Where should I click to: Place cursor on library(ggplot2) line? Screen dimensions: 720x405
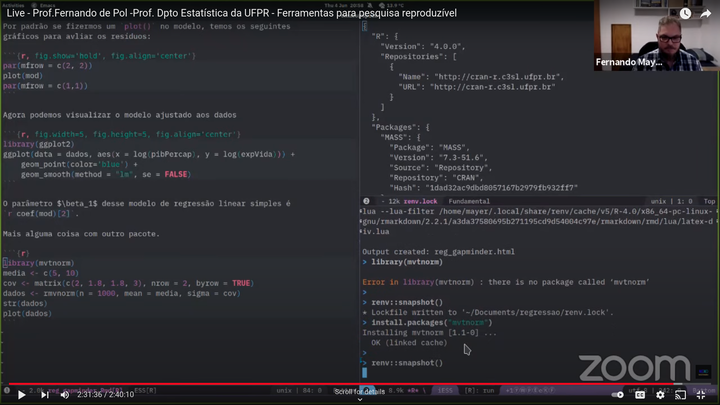[39, 144]
